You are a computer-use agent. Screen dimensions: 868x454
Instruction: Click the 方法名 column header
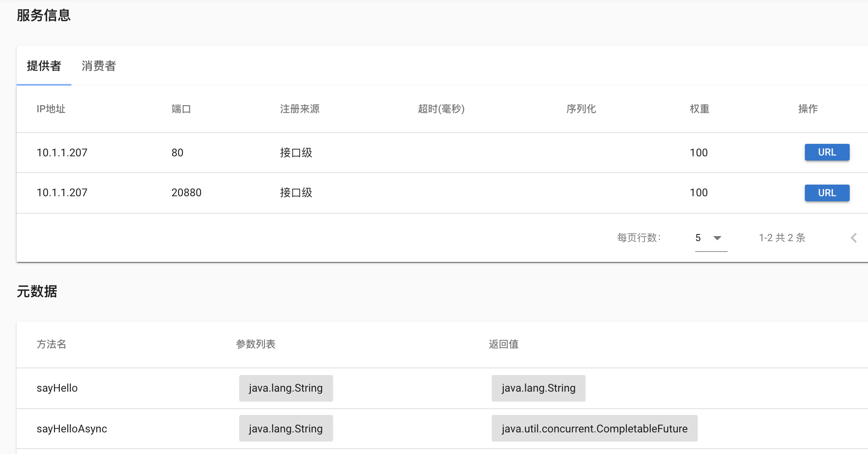(x=51, y=344)
